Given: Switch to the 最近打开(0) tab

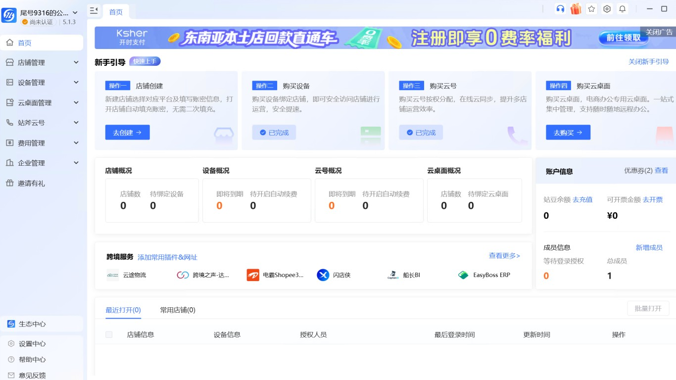Looking at the screenshot, I should pos(123,310).
